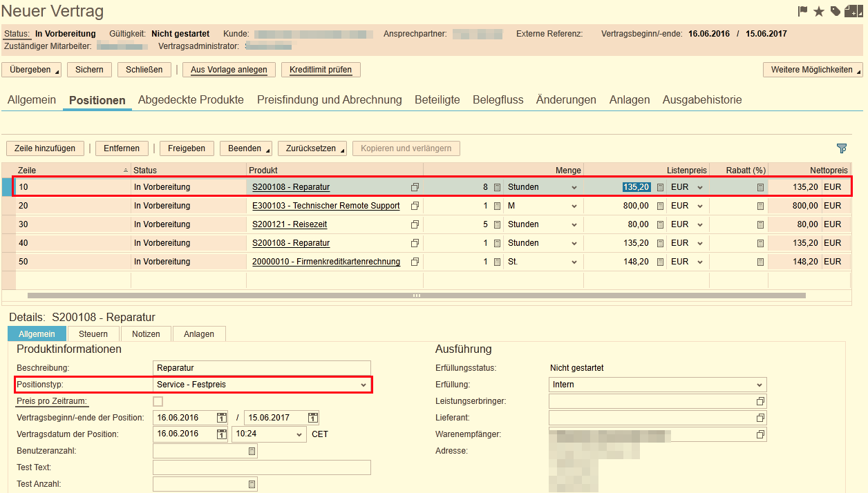Open the calculator icon for Test Anzahl
Screen dimensions: 868x493
(252, 484)
